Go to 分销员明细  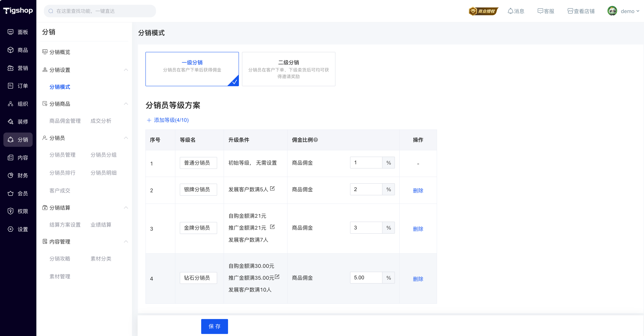click(103, 173)
